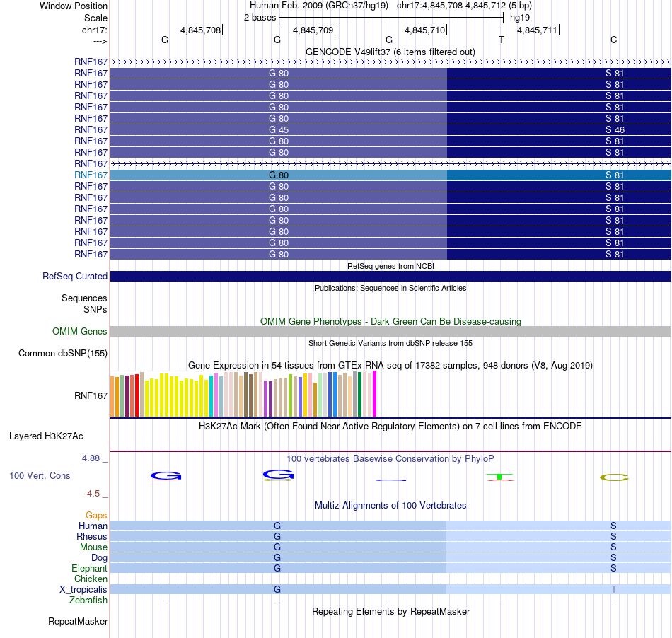
Task: Select the 4.88 conservation scale value
Action: pos(91,458)
